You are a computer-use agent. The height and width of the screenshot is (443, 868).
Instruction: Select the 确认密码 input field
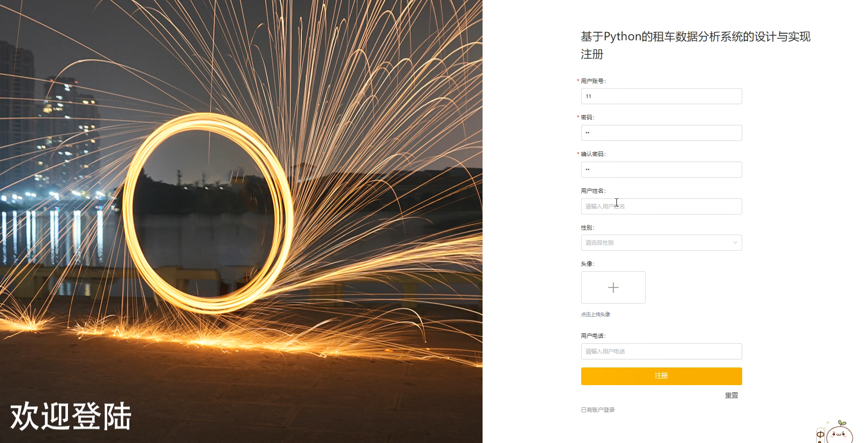(661, 170)
